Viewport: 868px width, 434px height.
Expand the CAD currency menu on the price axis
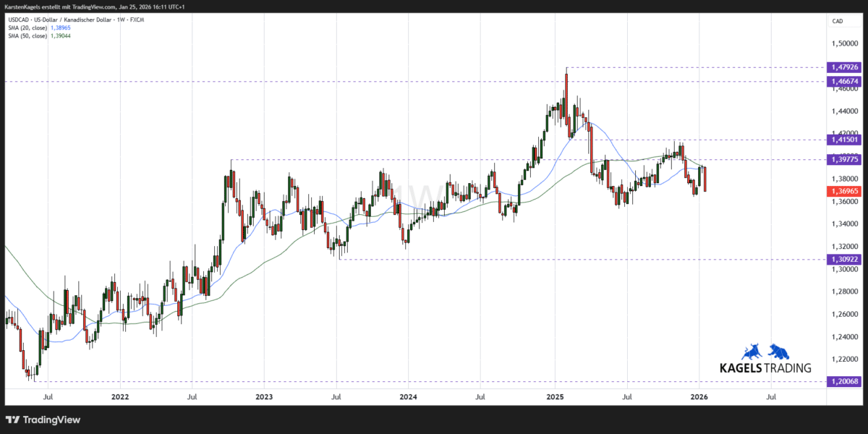point(838,21)
